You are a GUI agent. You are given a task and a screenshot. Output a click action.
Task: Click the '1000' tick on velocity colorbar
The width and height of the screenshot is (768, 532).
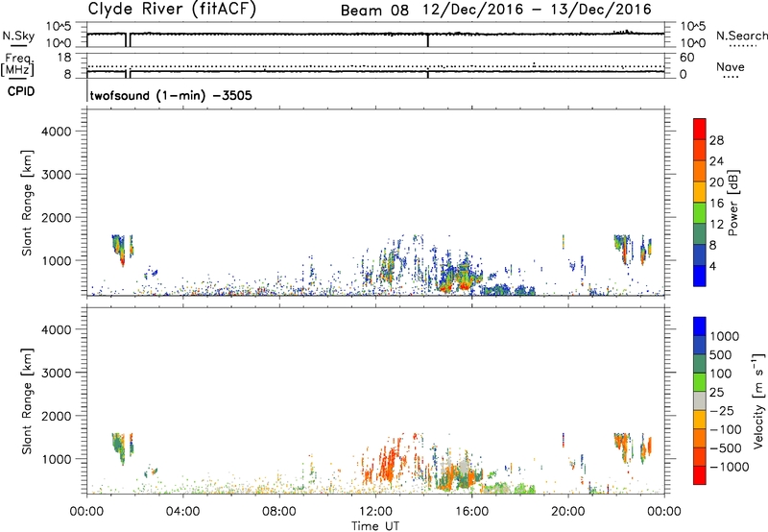(x=724, y=336)
